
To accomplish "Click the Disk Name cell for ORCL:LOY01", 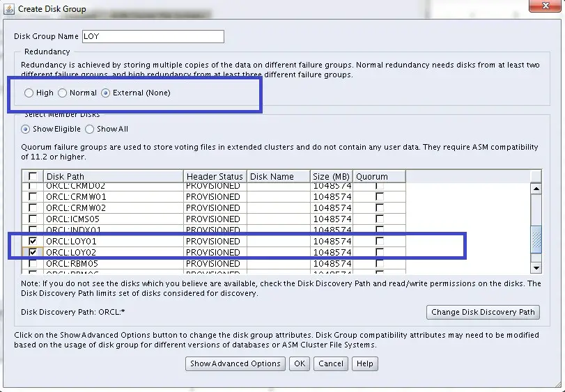I will pos(279,241).
